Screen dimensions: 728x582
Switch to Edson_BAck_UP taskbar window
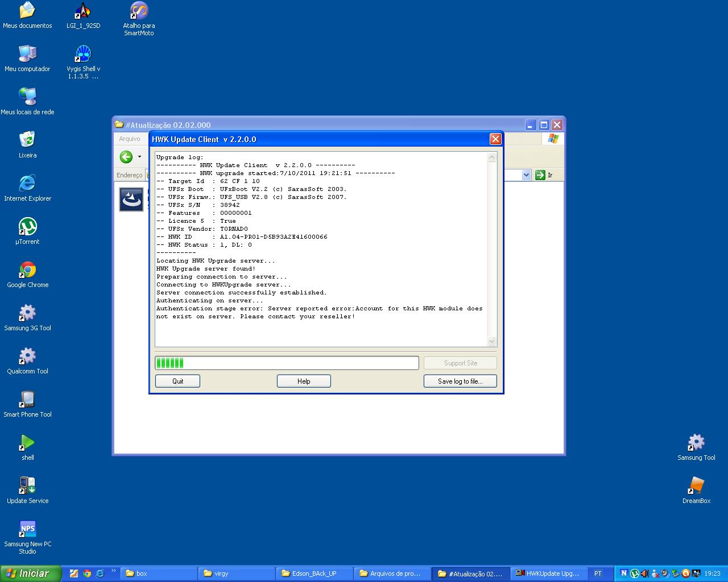tap(315, 573)
